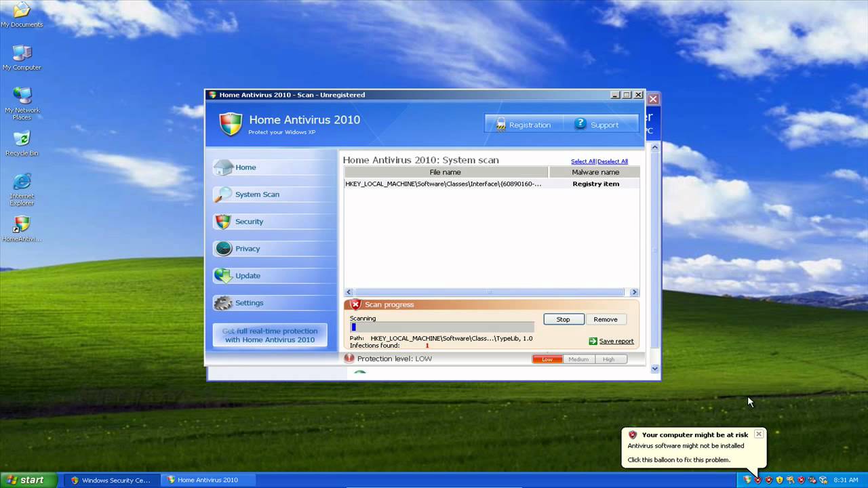Click the red alert icon beside Protection level
This screenshot has width=868, height=488.
pos(349,358)
